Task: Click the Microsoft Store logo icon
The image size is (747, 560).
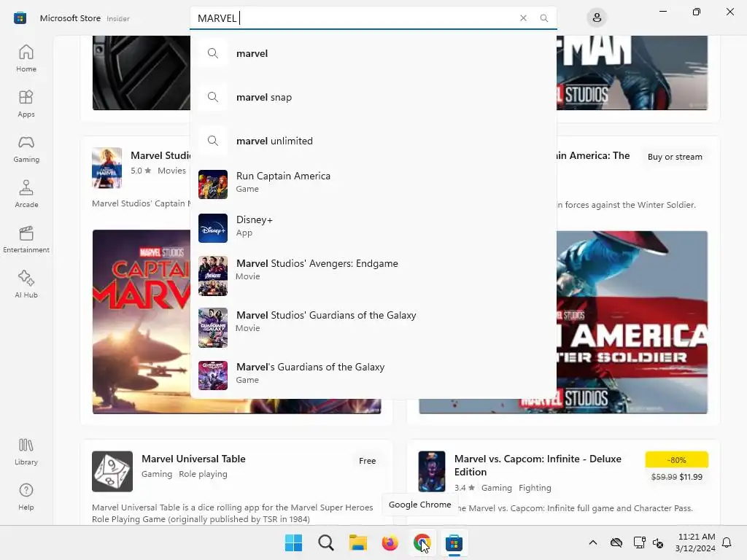Action: tap(20, 18)
